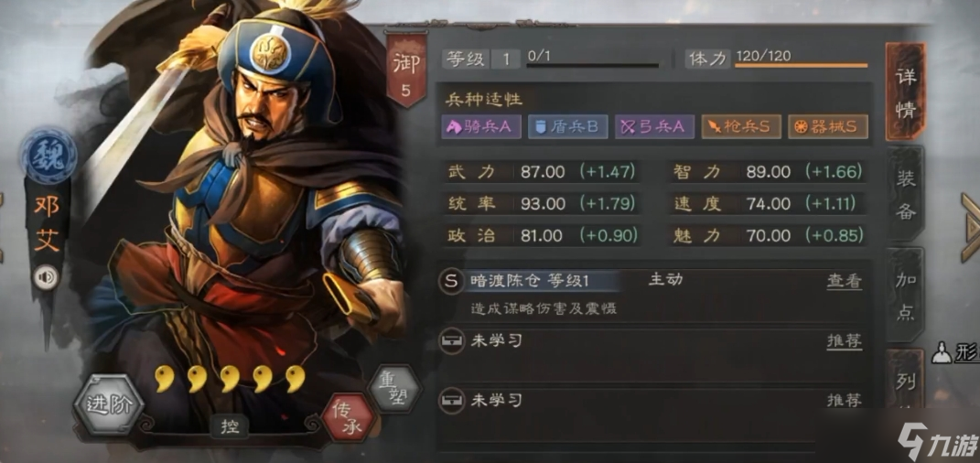Image resolution: width=980 pixels, height=463 pixels.
Task: Switch to the 装备 tab
Action: tap(905, 196)
